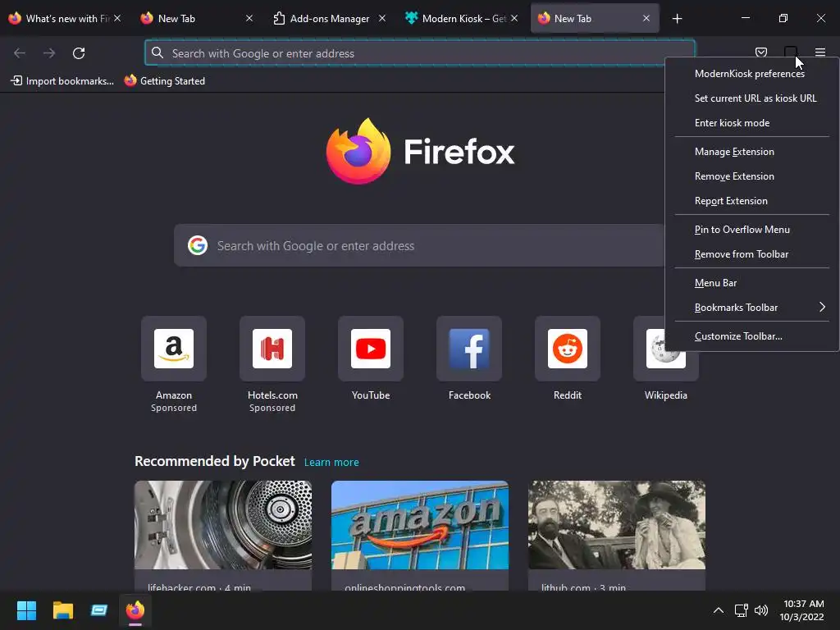Click the forward navigation arrow
Image resolution: width=840 pixels, height=630 pixels.
point(49,53)
